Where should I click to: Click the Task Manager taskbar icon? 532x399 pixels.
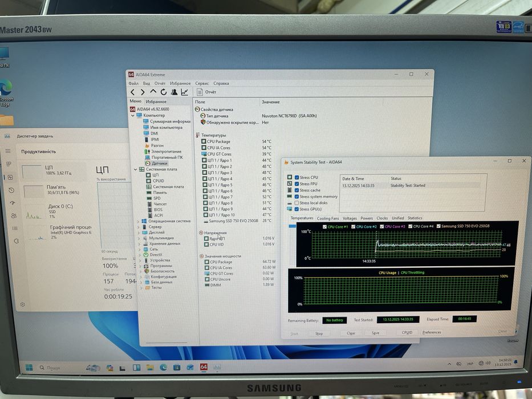(x=217, y=367)
